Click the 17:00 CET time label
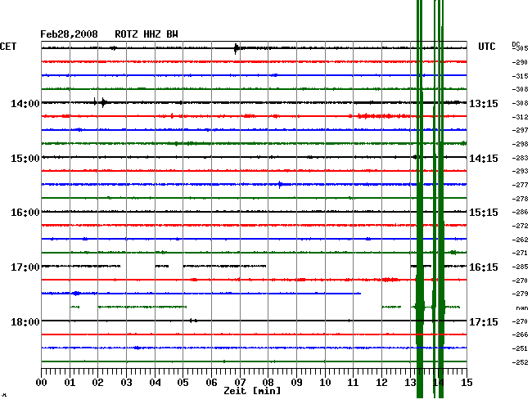 [x=25, y=267]
